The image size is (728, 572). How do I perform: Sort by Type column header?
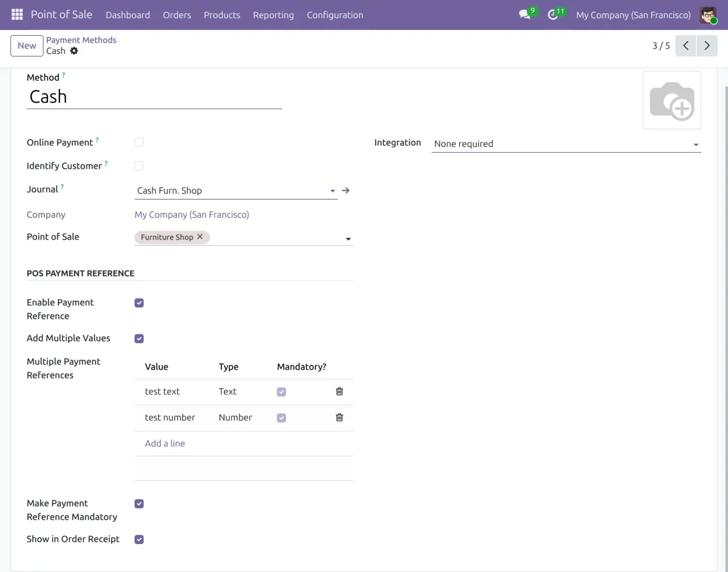[229, 367]
